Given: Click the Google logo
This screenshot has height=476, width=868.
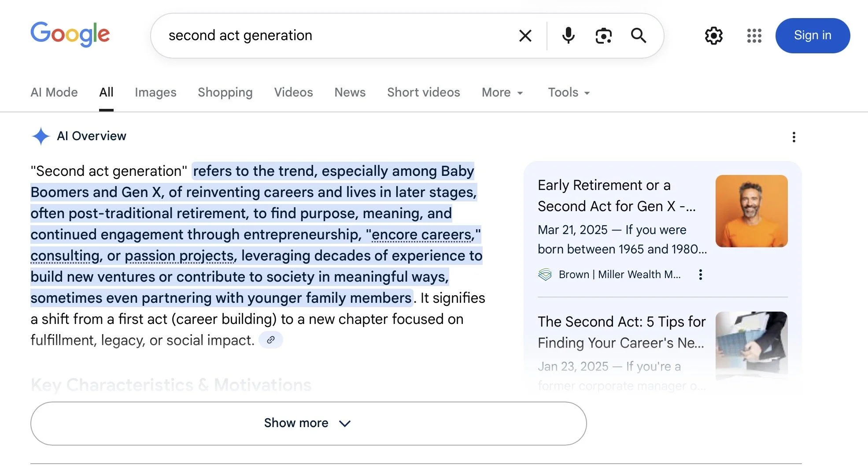Looking at the screenshot, I should coord(70,34).
